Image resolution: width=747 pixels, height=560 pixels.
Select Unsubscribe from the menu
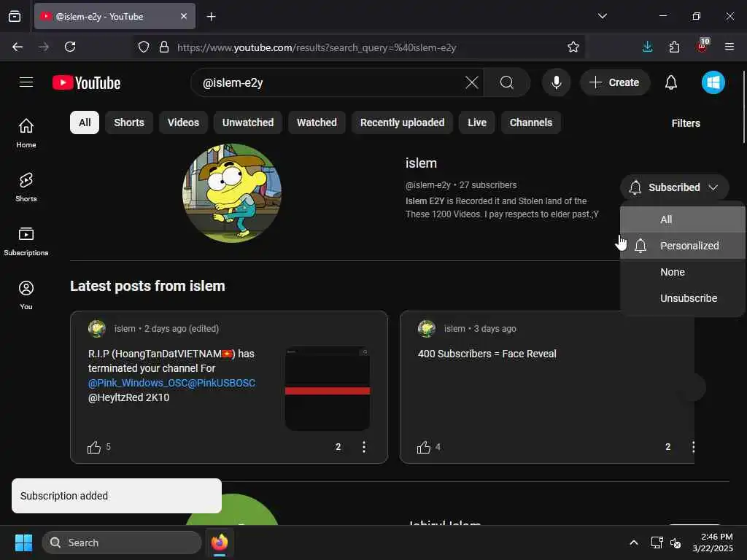click(682, 298)
